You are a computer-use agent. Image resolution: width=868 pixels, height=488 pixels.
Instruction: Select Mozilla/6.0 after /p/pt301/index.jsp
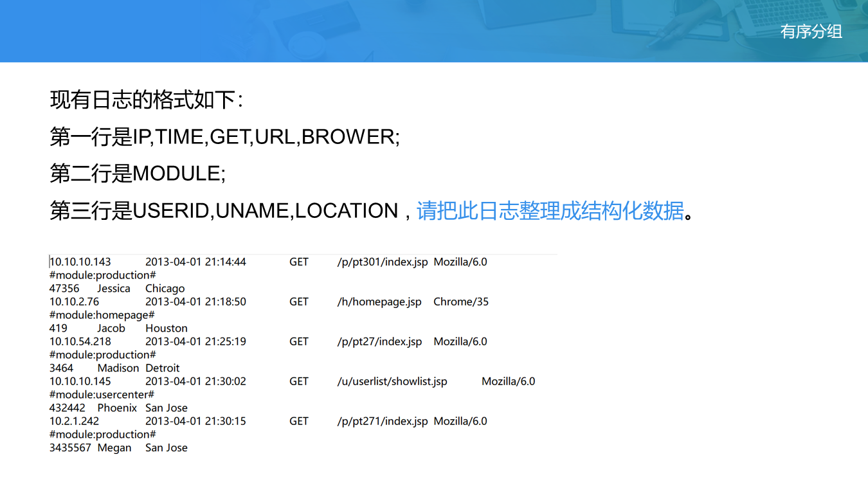tap(460, 262)
